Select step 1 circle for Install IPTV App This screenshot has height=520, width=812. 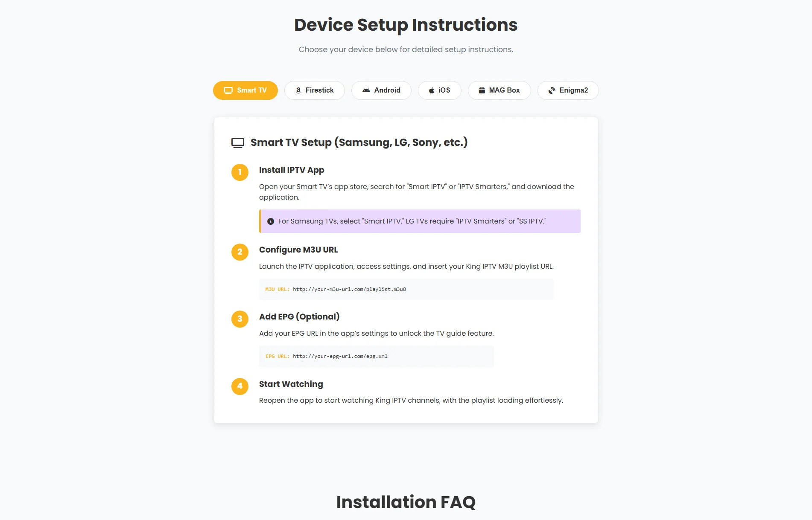tap(240, 172)
